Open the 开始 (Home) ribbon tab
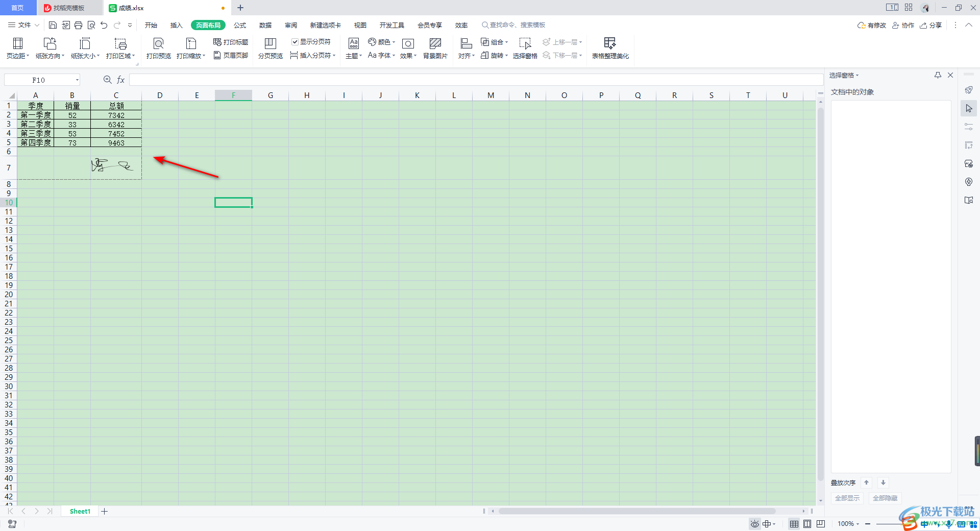This screenshot has height=531, width=980. (x=151, y=25)
